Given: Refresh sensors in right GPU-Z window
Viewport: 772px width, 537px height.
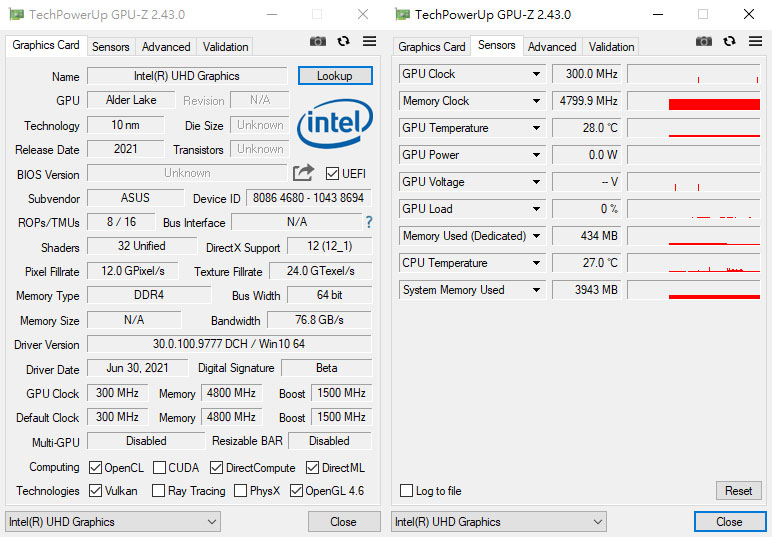Looking at the screenshot, I should tap(729, 41).
